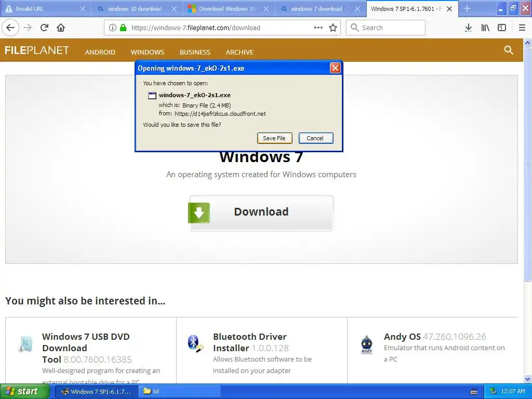Image resolution: width=532 pixels, height=399 pixels.
Task: Close the windows 7 download tab
Action: point(357,9)
